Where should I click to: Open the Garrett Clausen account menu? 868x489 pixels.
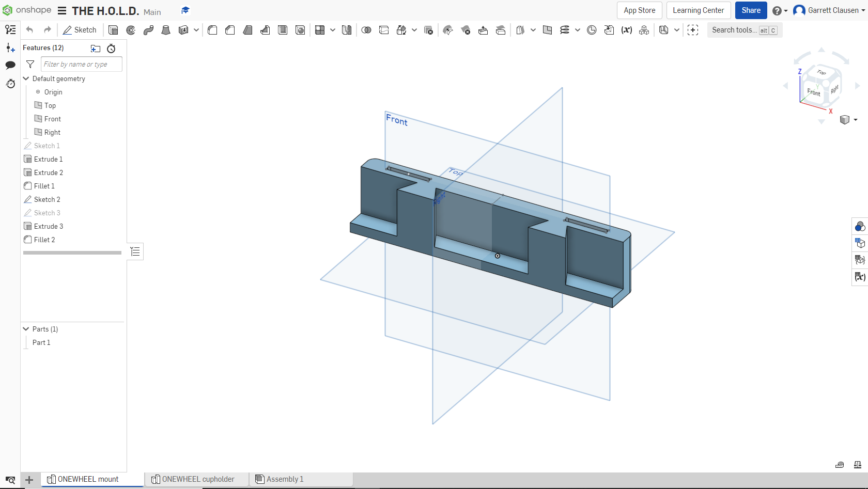829,10
